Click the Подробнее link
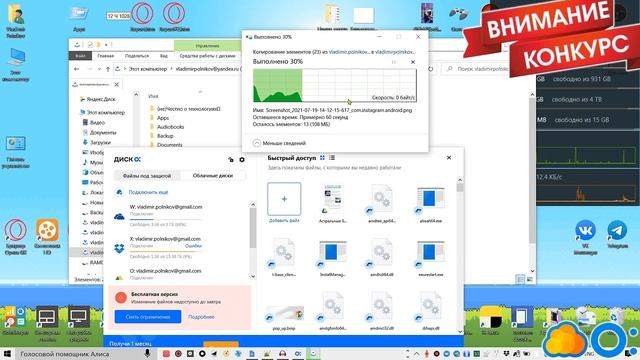Image resolution: width=640 pixels, height=360 pixels. point(201,317)
